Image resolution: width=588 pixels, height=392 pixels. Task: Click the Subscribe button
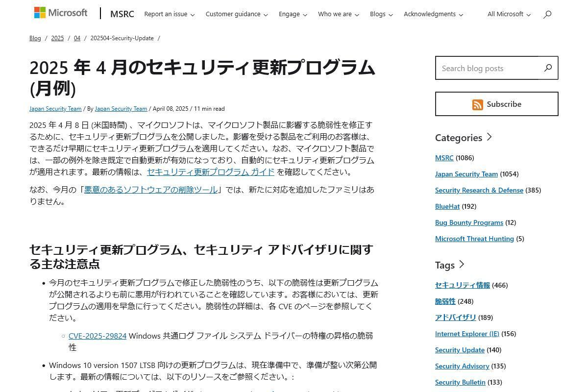pos(496,104)
